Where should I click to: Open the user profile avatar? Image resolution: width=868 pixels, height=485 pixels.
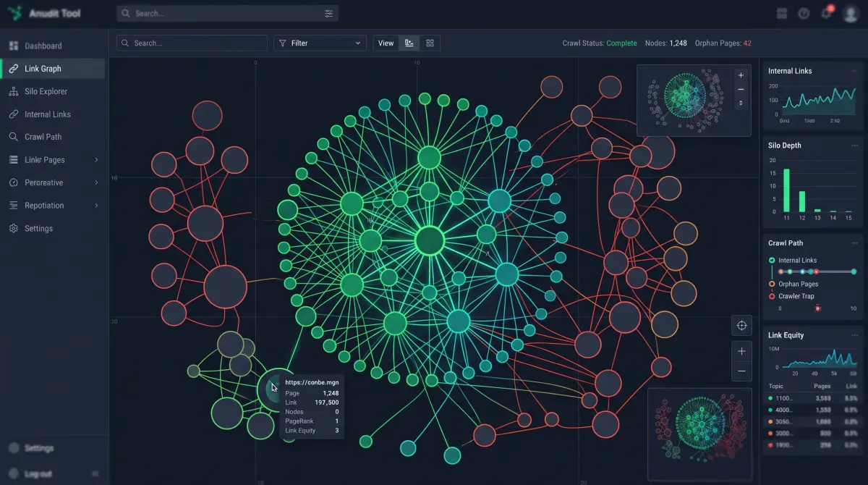tap(850, 14)
